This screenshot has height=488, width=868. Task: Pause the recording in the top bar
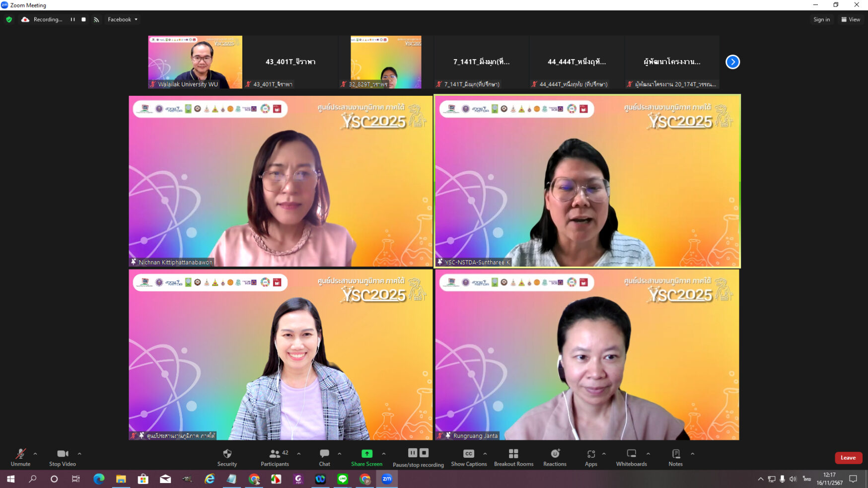click(x=72, y=19)
